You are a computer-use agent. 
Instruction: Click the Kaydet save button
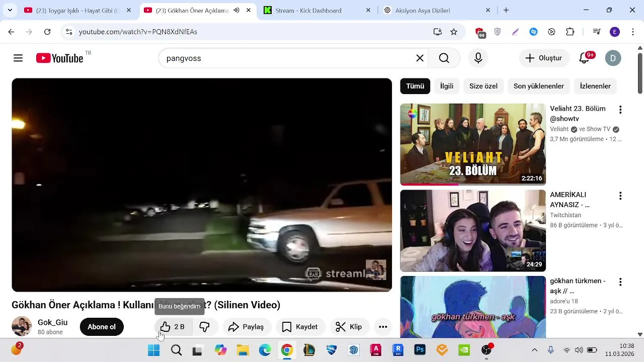point(300,327)
